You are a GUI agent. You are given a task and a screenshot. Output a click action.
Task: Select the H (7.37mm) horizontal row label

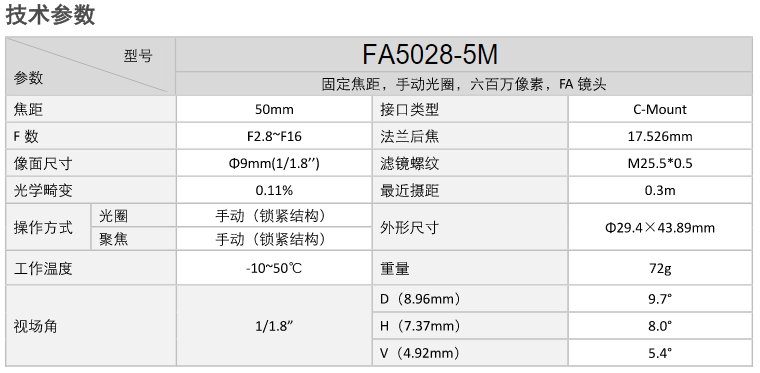coord(420,326)
